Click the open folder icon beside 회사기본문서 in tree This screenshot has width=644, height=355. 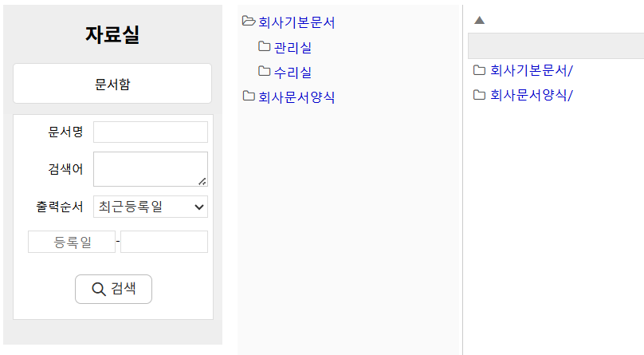[x=249, y=22]
